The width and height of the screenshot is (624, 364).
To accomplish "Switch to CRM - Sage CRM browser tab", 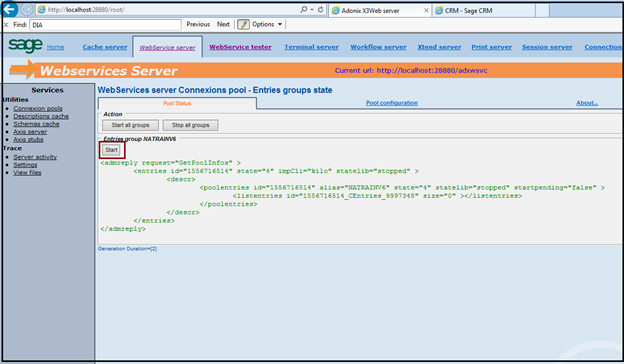I will [x=484, y=11].
